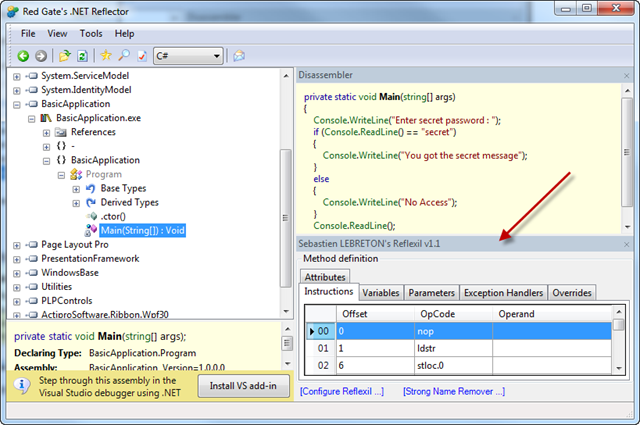Expand the System.IdentityModel node
This screenshot has width=640, height=425.
coord(17,91)
